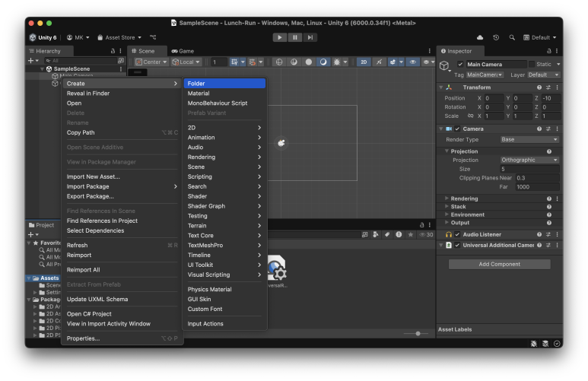
Task: Open the Projection Orthographic dropdown
Action: [529, 160]
